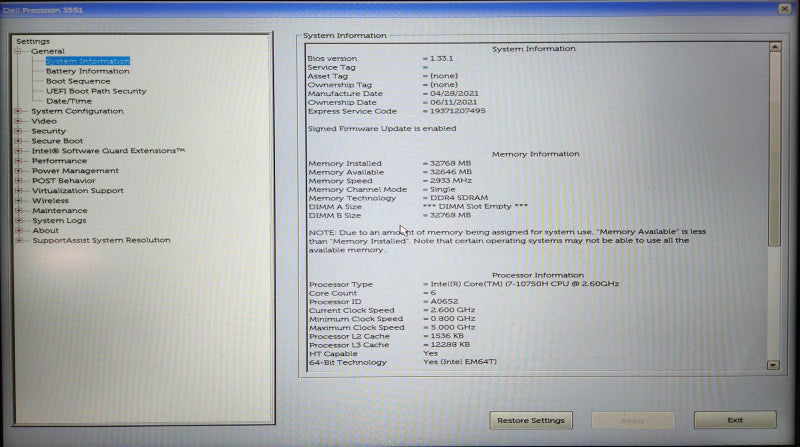
Task: Click the Bios version value 1.33.1
Action: [441, 59]
